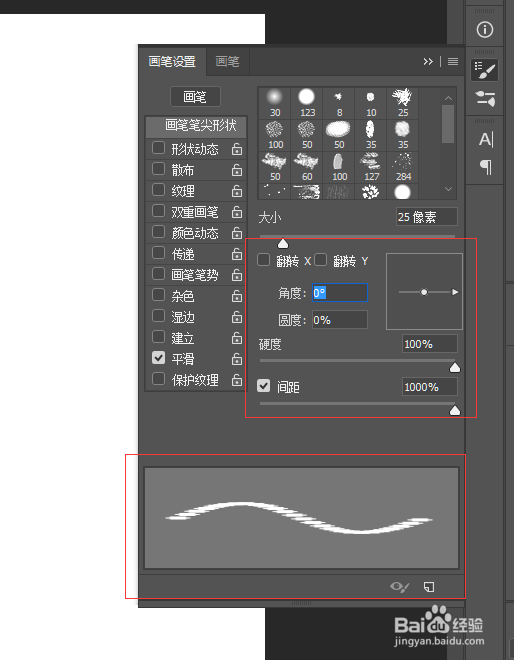Click the lock icon beside 散布
This screenshot has width=514, height=660.
click(x=237, y=170)
